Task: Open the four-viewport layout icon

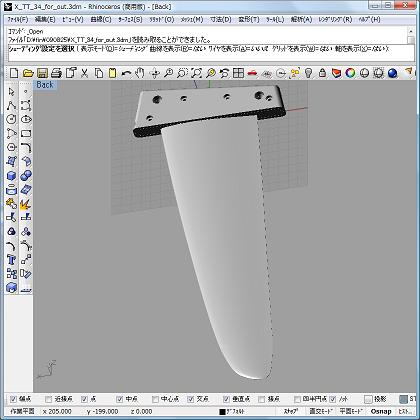Action: click(238, 73)
